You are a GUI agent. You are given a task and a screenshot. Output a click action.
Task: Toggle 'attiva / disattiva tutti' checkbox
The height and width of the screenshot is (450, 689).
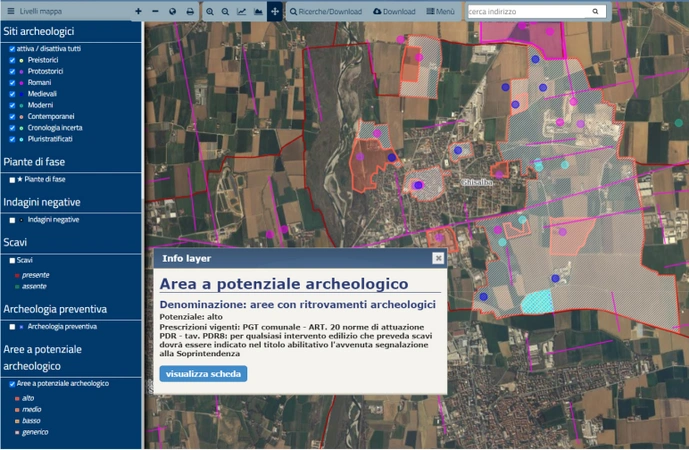coord(12,48)
